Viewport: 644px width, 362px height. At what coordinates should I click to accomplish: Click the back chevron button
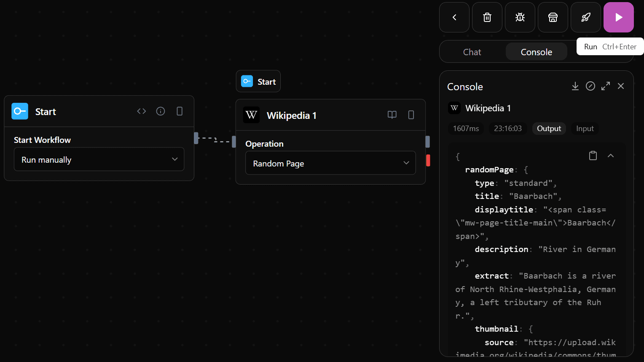click(454, 17)
